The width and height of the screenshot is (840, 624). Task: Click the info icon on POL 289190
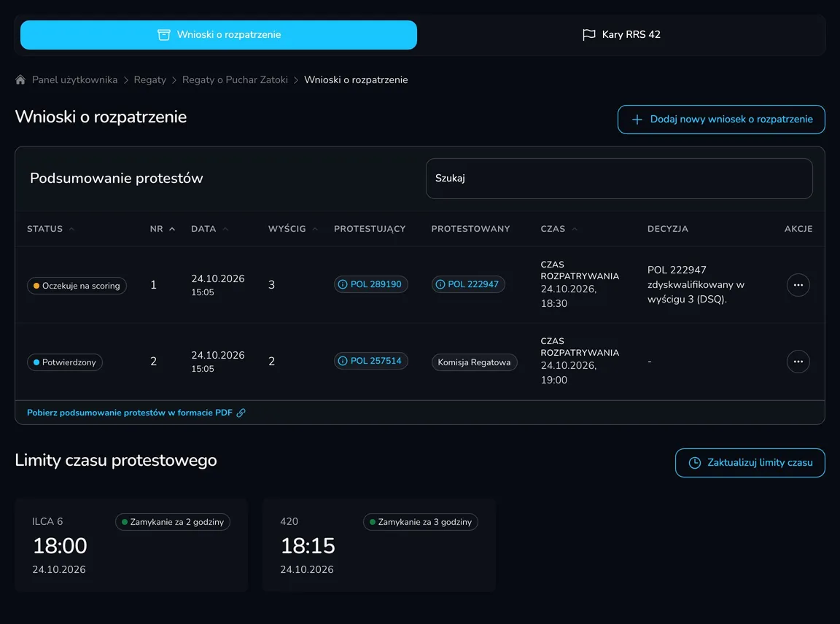(343, 284)
